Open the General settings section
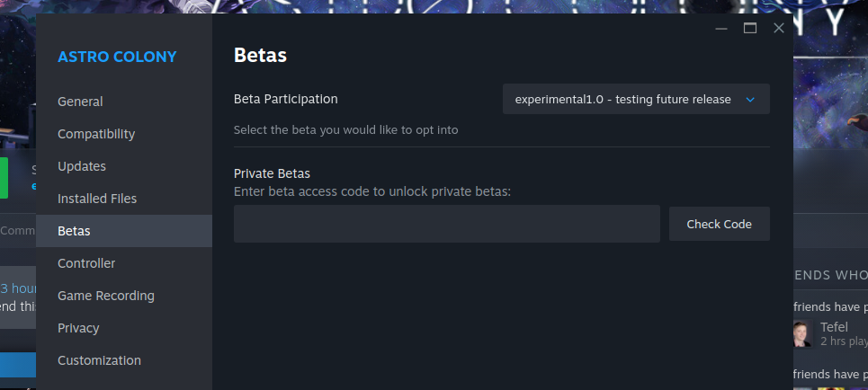This screenshot has height=390, width=868. coord(80,102)
